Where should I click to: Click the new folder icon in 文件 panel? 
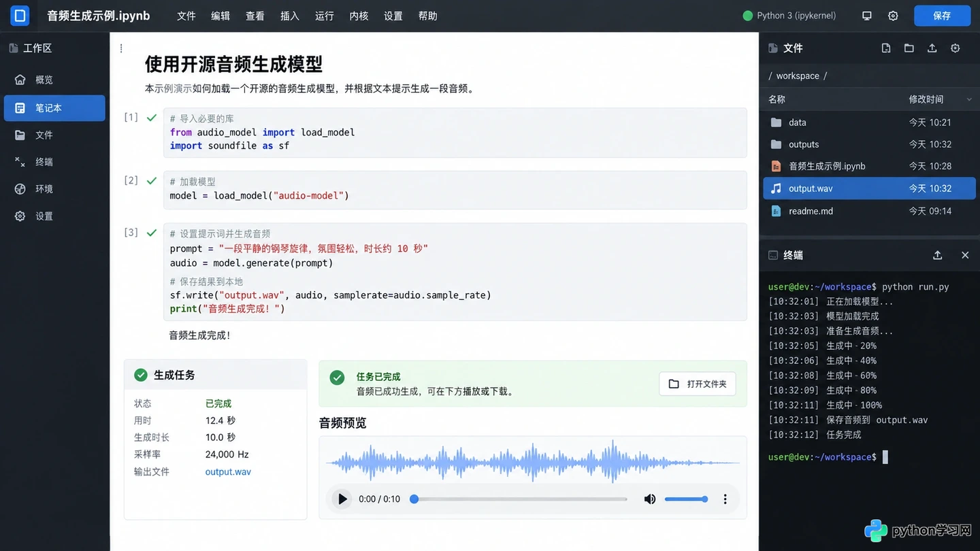click(x=909, y=48)
